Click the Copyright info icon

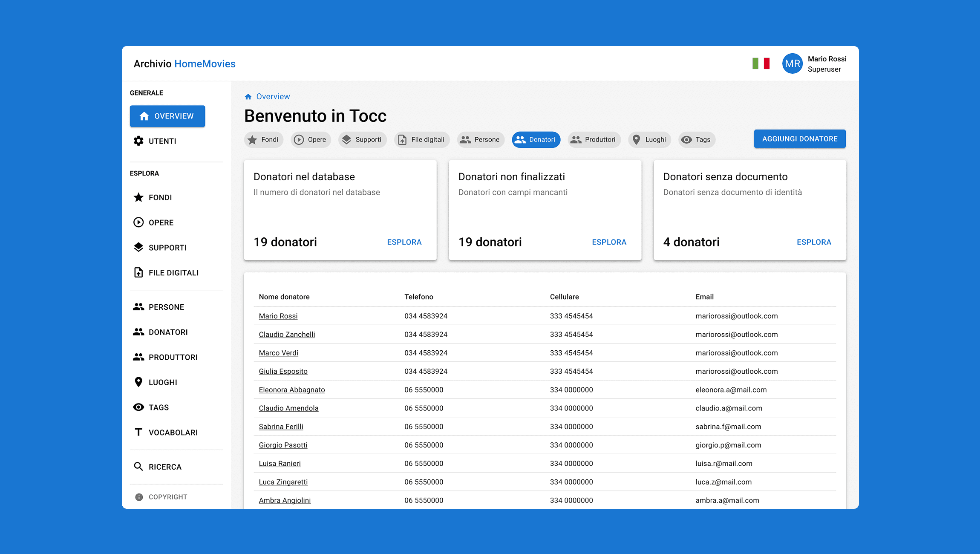[x=139, y=497]
